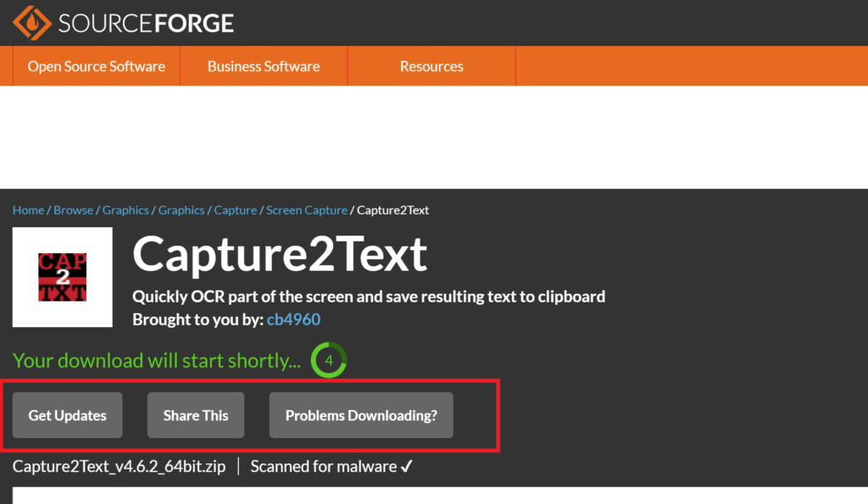Viewport: 868px width, 504px height.
Task: Click the SOURCEFORGE wordmark text
Action: [146, 23]
